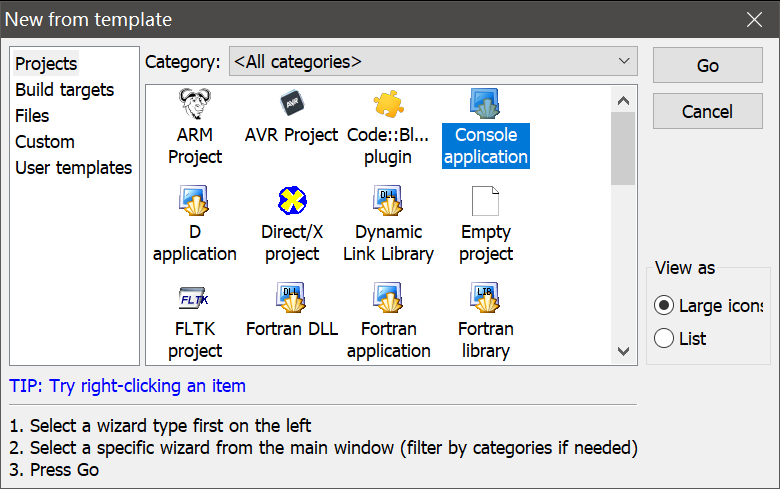Show User templates in the left list
Viewport: 780px width, 489px height.
(x=73, y=168)
